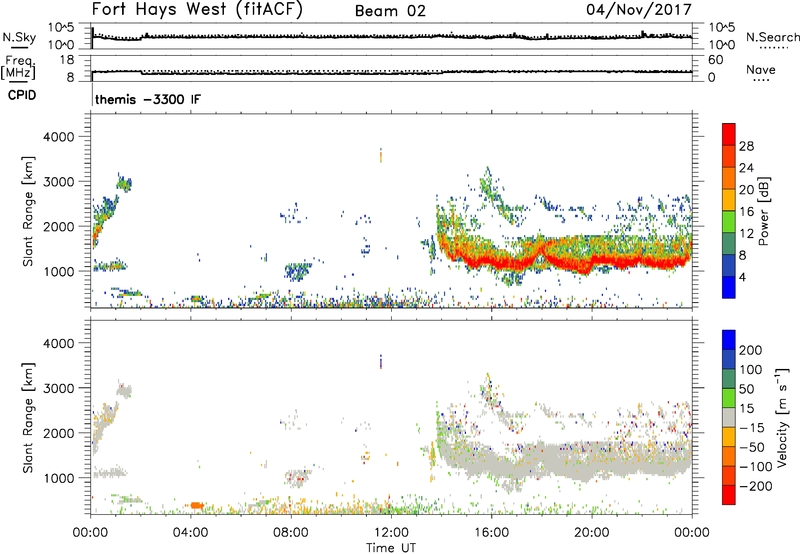Select "4000" tick on the power panel

58,137
